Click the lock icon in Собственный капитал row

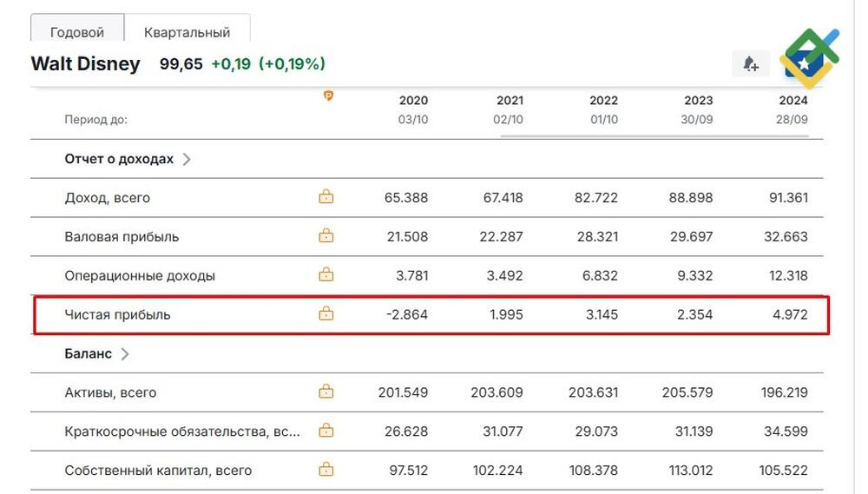326,470
